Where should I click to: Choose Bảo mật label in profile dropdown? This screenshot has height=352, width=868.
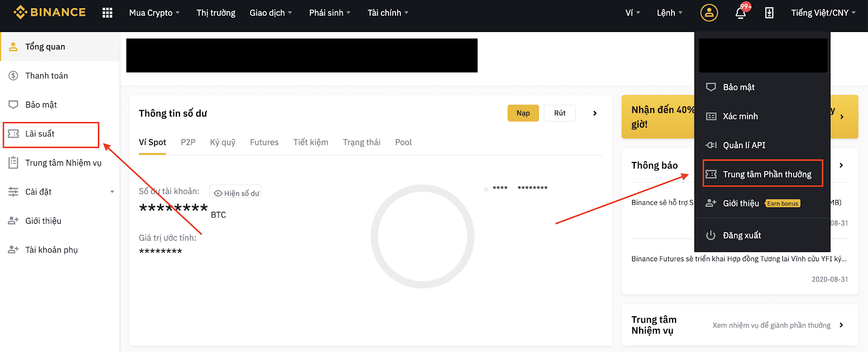(x=739, y=87)
